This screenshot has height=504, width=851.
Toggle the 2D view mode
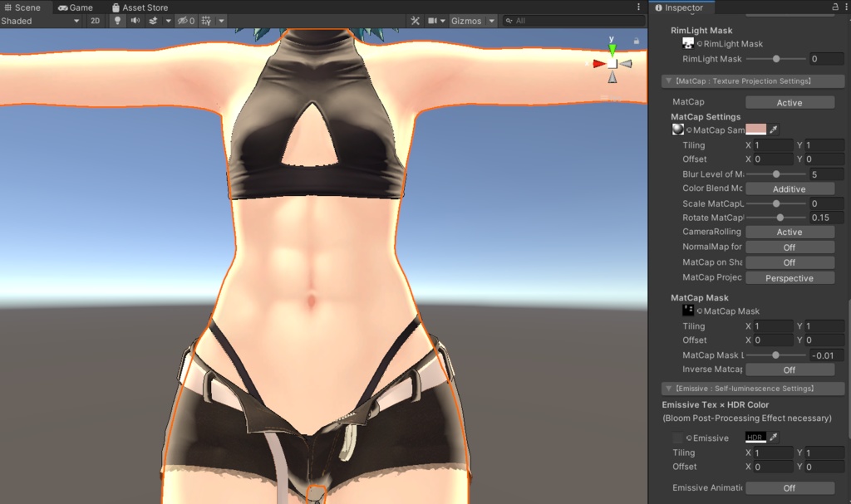[x=96, y=21]
